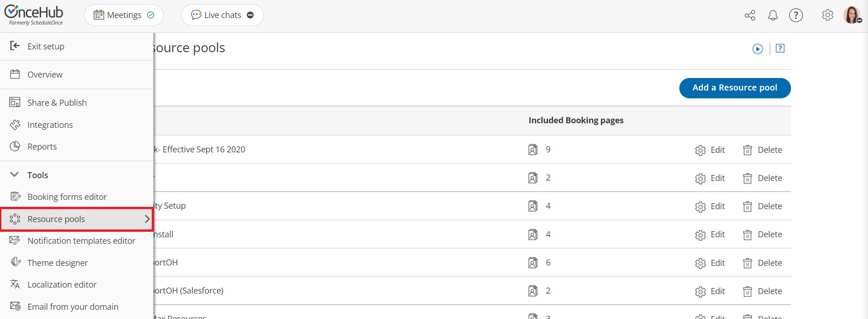The width and height of the screenshot is (868, 319).
Task: Click the share network icon in header
Action: (x=750, y=15)
